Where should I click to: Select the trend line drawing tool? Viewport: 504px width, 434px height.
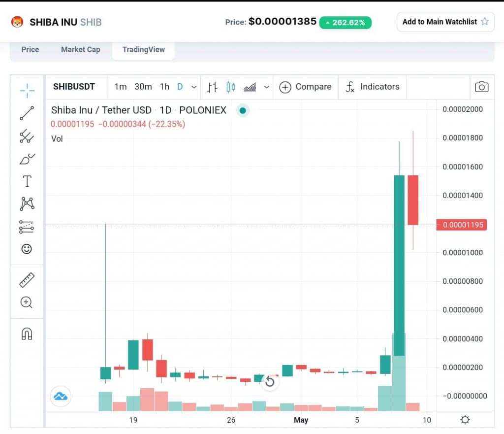[x=27, y=113]
